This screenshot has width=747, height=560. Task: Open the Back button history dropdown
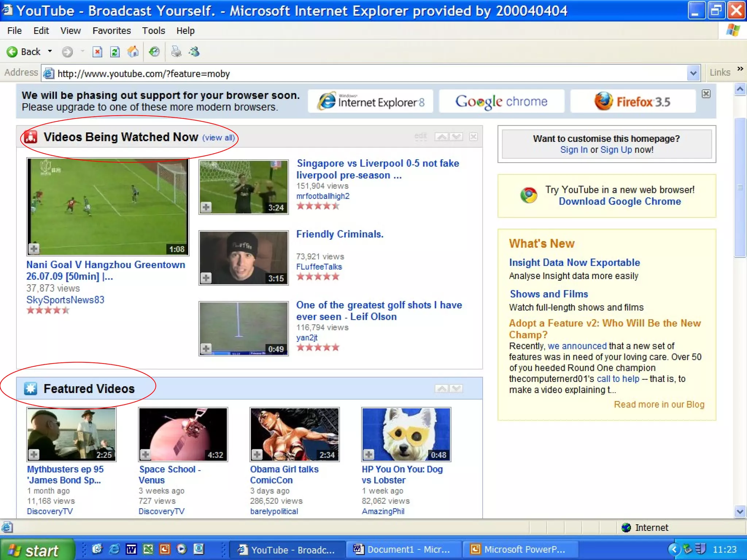tap(50, 52)
